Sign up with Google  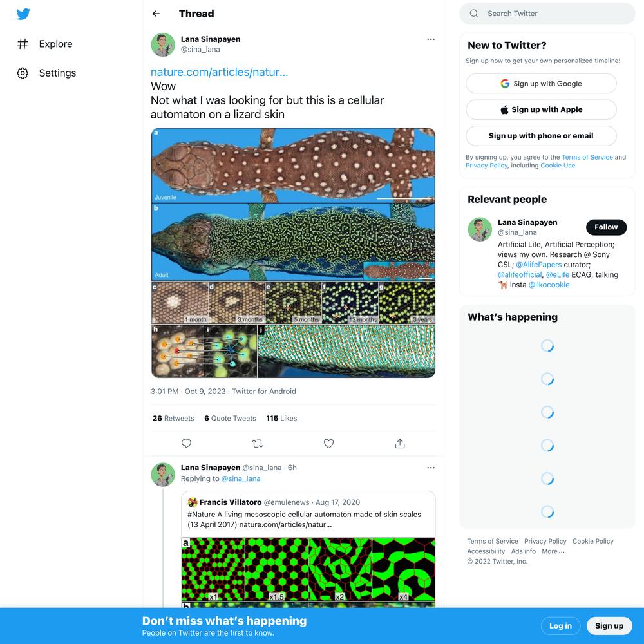(x=541, y=84)
